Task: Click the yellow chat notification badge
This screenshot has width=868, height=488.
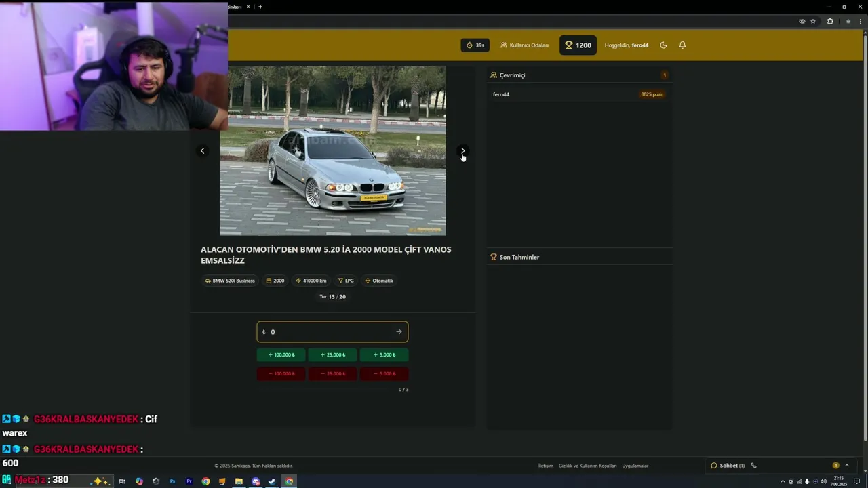Action: (x=835, y=465)
